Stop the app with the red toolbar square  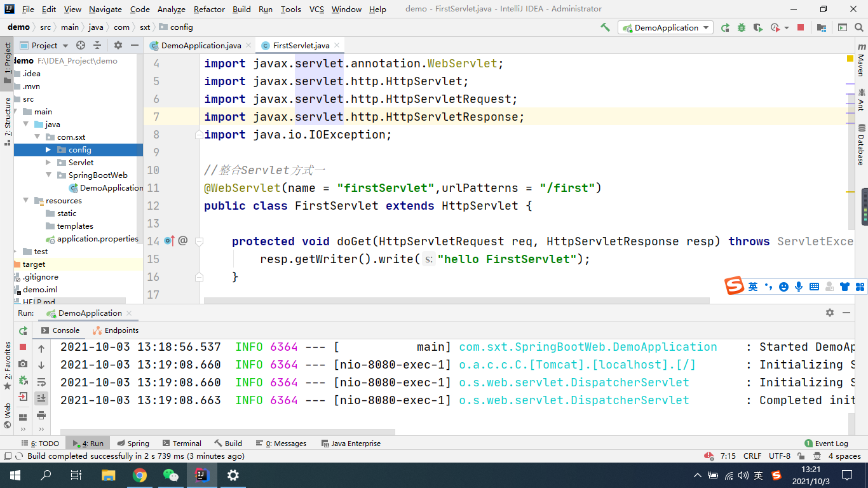[801, 27]
